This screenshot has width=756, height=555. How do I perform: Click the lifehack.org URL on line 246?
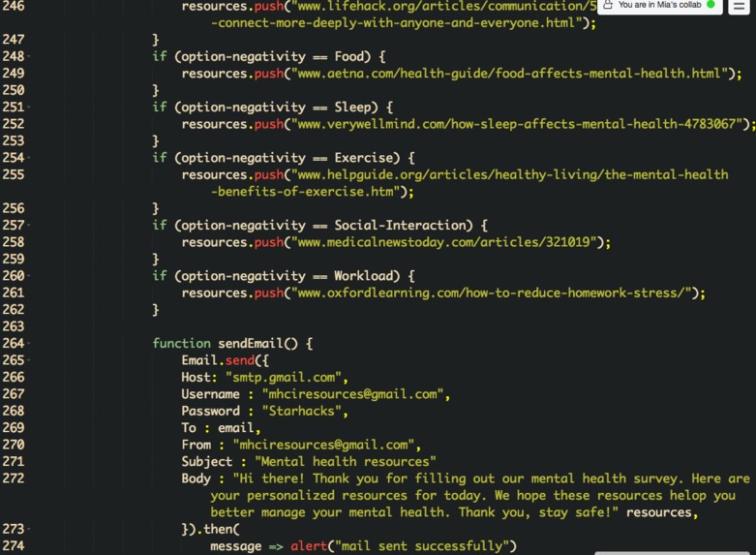[443, 6]
